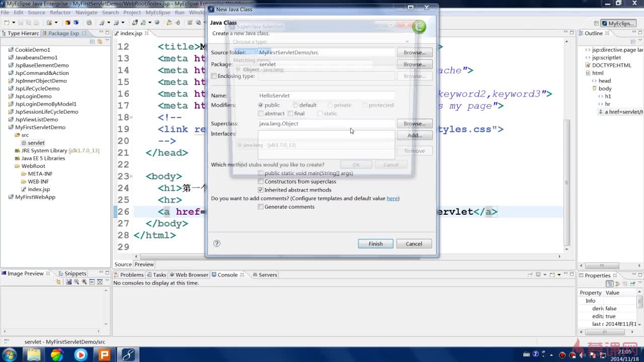
Task: Click the New toolbar icon
Action: (x=7, y=23)
